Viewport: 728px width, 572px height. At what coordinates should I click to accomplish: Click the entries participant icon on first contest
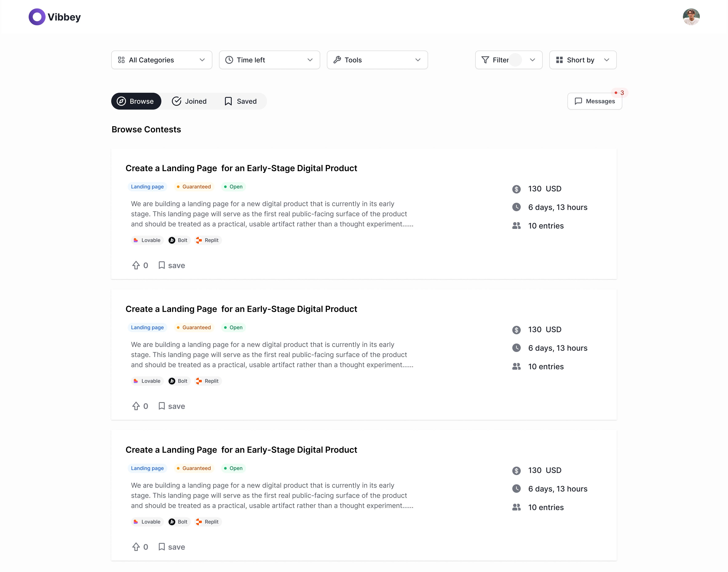click(517, 225)
